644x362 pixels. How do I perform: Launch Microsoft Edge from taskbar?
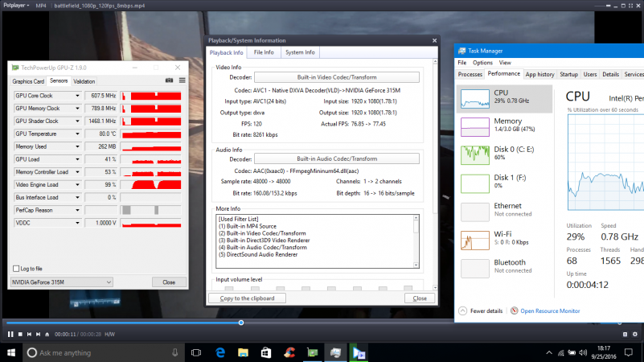pos(220,353)
